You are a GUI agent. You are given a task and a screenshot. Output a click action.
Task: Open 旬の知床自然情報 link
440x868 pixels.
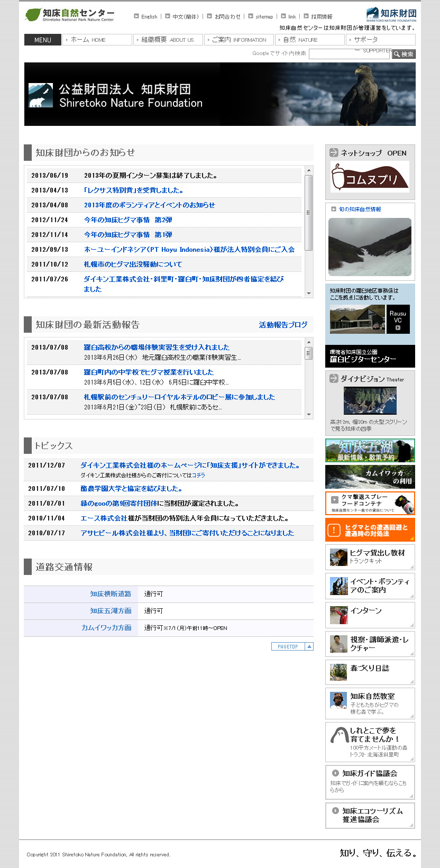coord(360,209)
